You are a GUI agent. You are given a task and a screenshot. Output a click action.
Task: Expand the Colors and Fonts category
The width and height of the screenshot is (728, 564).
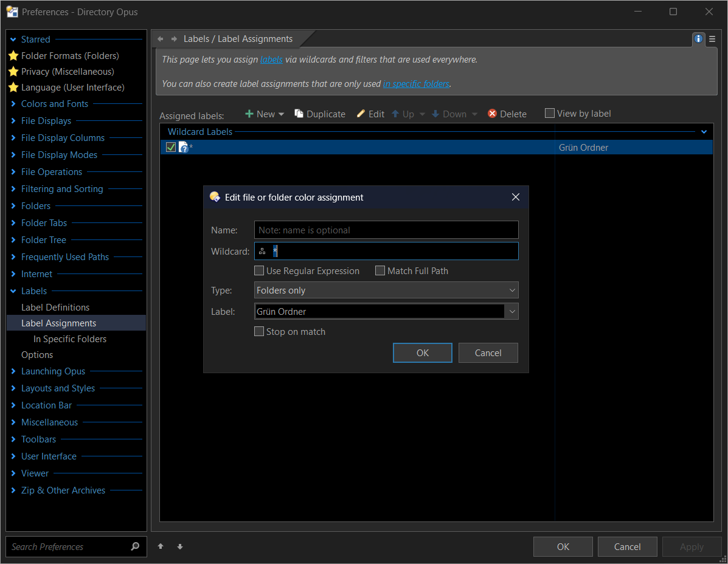[14, 104]
